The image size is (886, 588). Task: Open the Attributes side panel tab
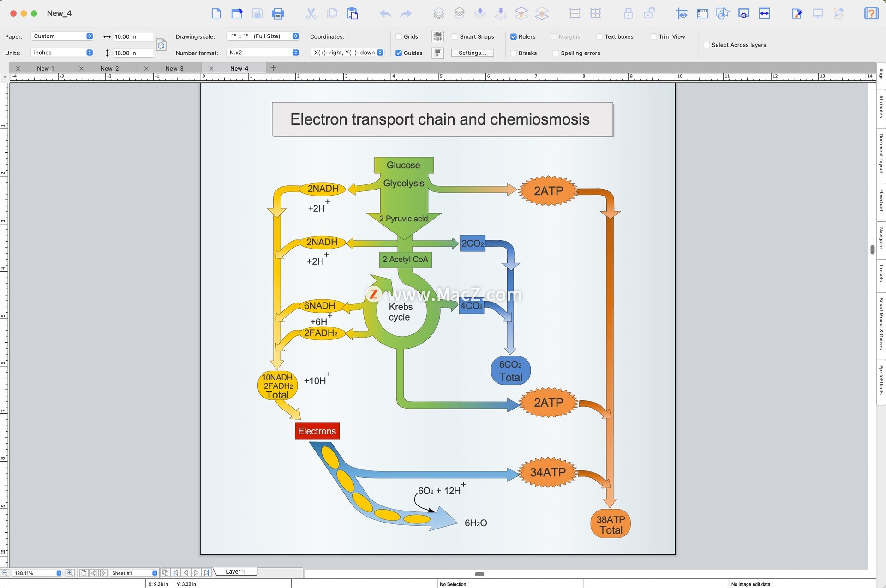881,107
